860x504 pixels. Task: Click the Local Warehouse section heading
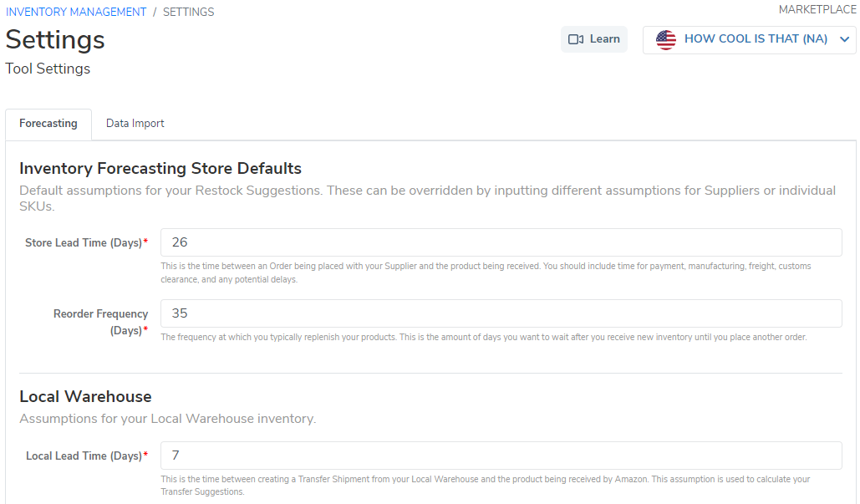[85, 396]
